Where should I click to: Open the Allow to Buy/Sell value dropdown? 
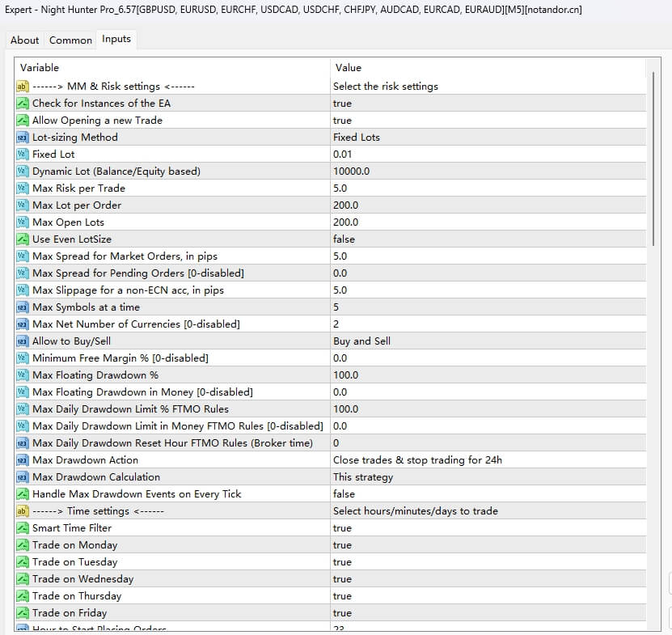(x=488, y=341)
